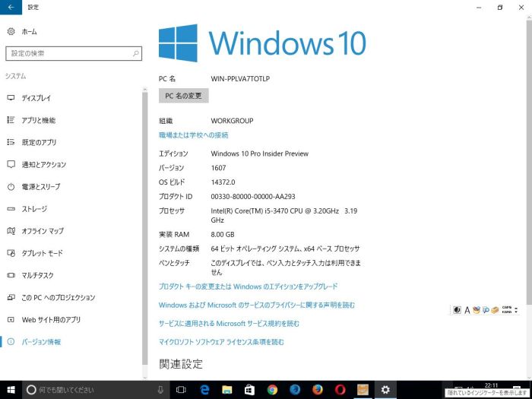Launch Firefox from the taskbar
Screen dimensions: 532x399
[317, 390]
